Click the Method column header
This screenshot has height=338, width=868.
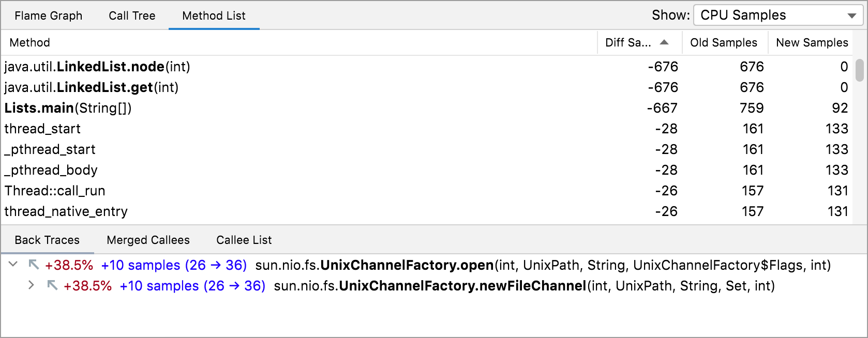click(30, 43)
